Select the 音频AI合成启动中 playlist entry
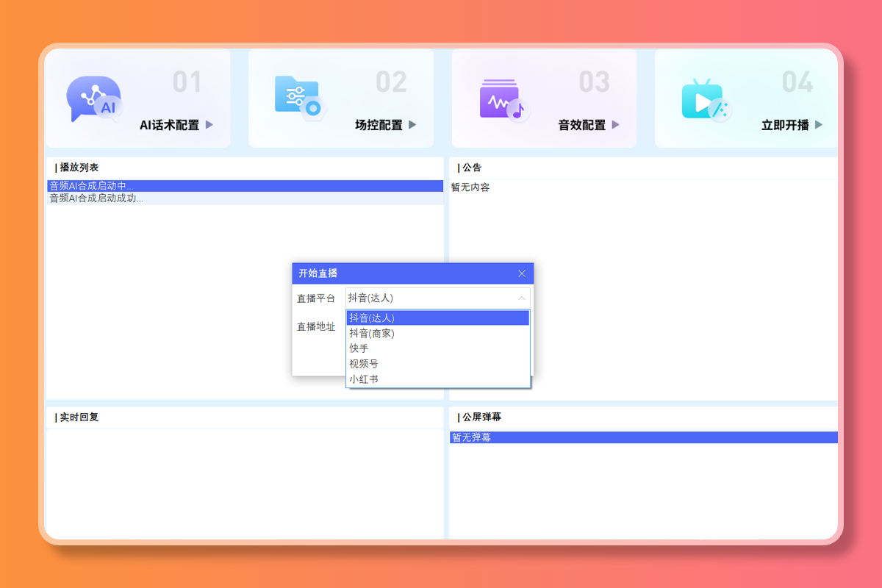The image size is (882, 588). coord(245,186)
